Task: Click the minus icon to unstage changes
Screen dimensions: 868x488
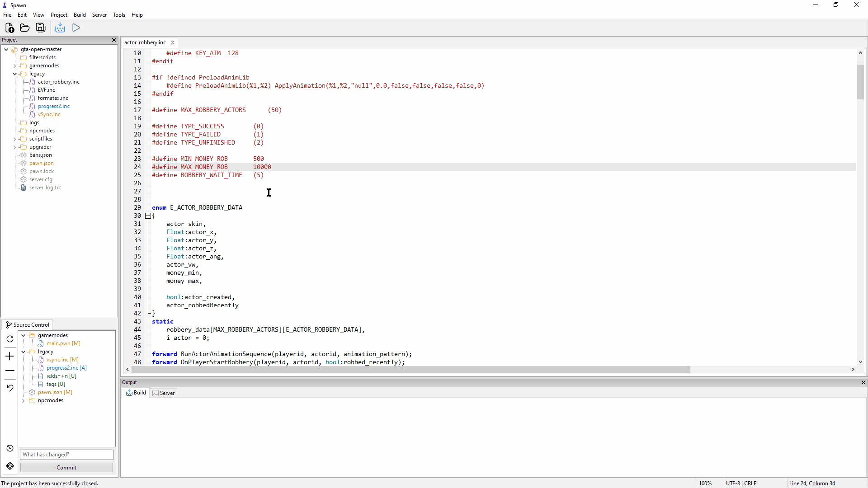Action: tap(10, 371)
